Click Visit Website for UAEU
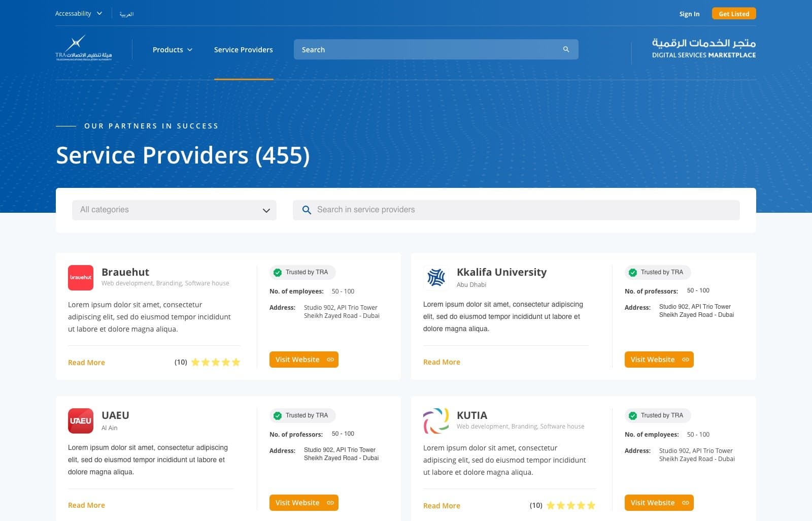812x521 pixels. pyautogui.click(x=303, y=503)
